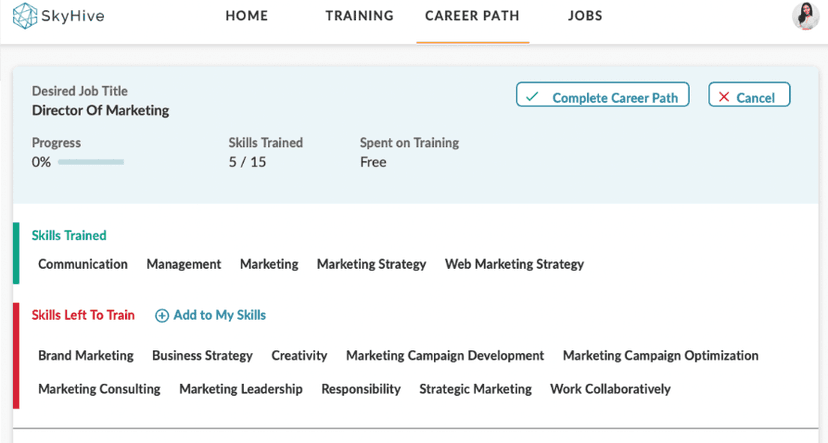Screen dimensions: 828x443
Task: Click the Communication trained skill
Action: 83,264
